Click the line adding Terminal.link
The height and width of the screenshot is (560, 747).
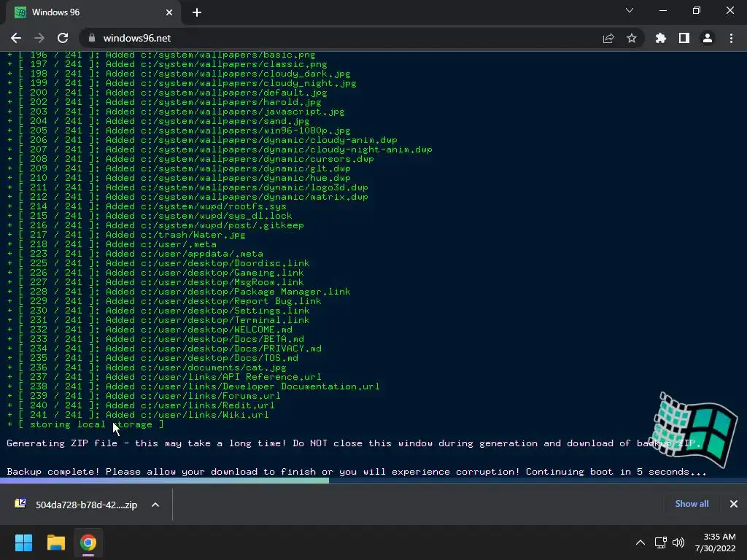pos(158,320)
